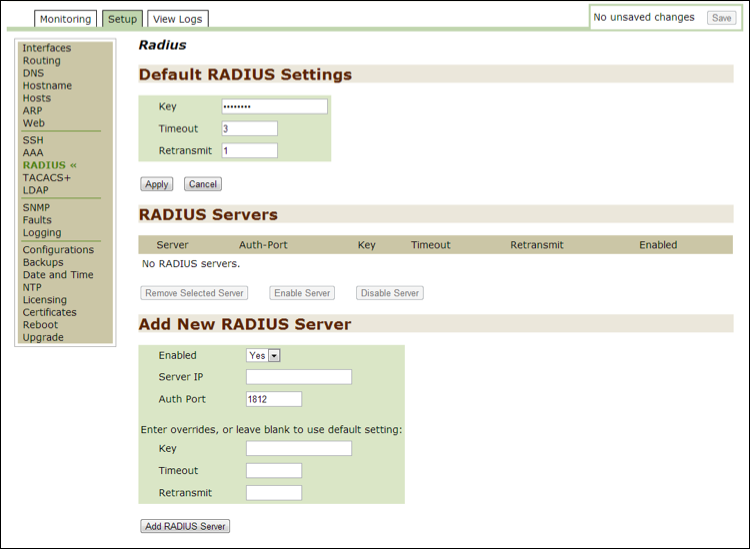Open the Interfaces sidebar link
Image resolution: width=750 pixels, height=549 pixels.
46,48
